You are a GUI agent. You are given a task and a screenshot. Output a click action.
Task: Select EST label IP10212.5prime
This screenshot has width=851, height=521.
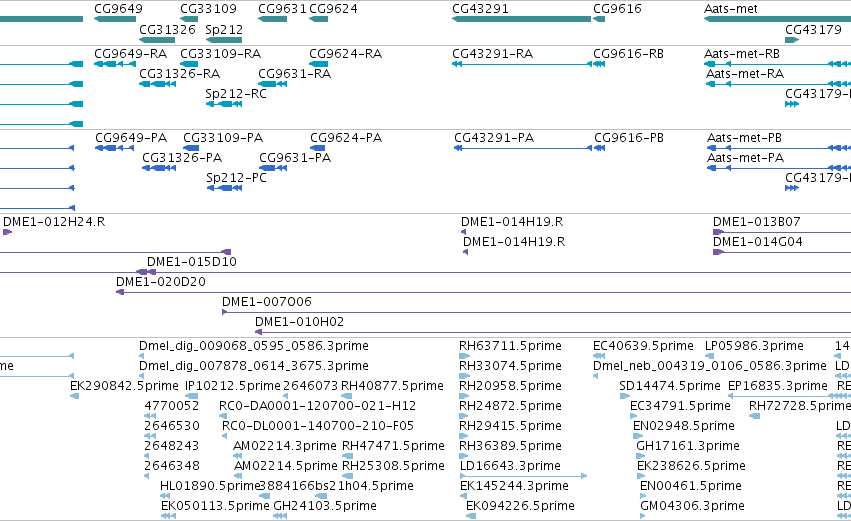point(233,386)
